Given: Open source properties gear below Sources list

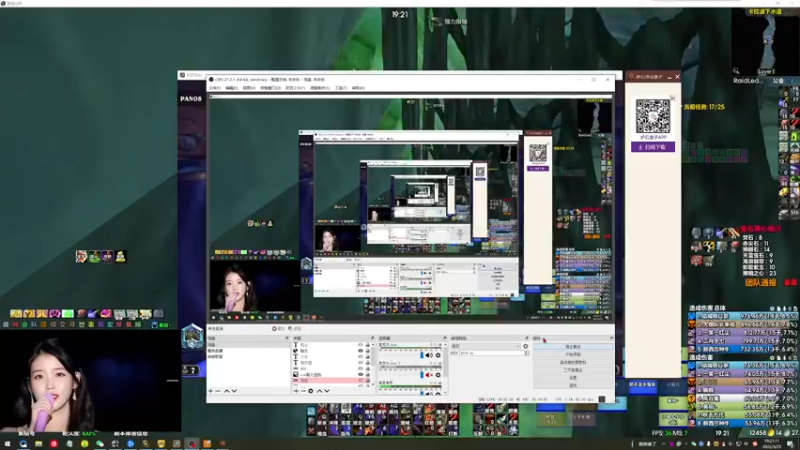Looking at the screenshot, I should (x=311, y=391).
